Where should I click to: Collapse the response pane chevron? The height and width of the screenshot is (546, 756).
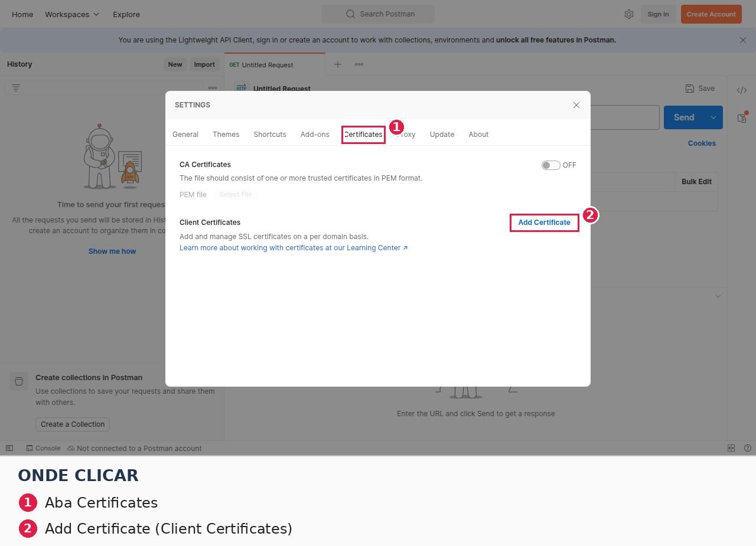[x=718, y=296]
